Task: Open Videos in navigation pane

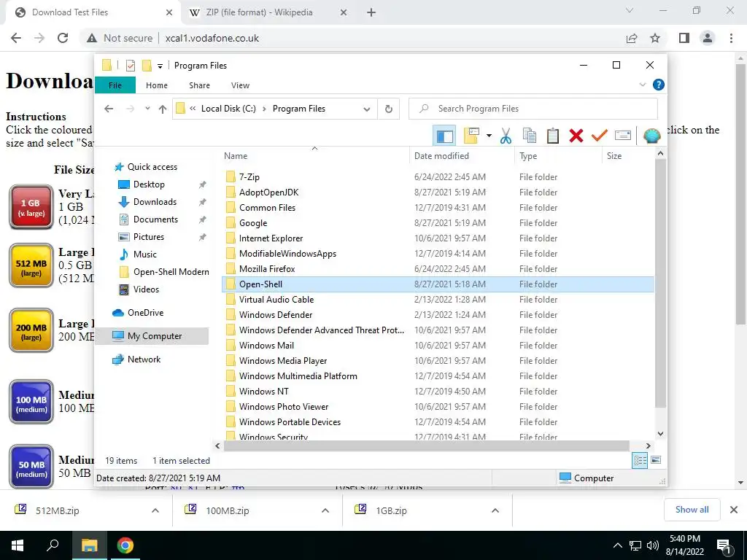Action: (x=146, y=289)
